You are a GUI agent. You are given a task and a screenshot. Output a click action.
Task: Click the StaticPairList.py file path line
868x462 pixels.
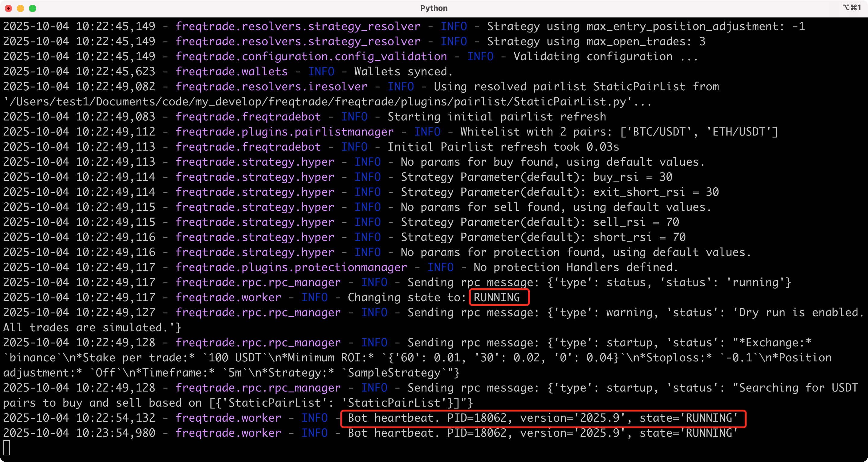327,102
